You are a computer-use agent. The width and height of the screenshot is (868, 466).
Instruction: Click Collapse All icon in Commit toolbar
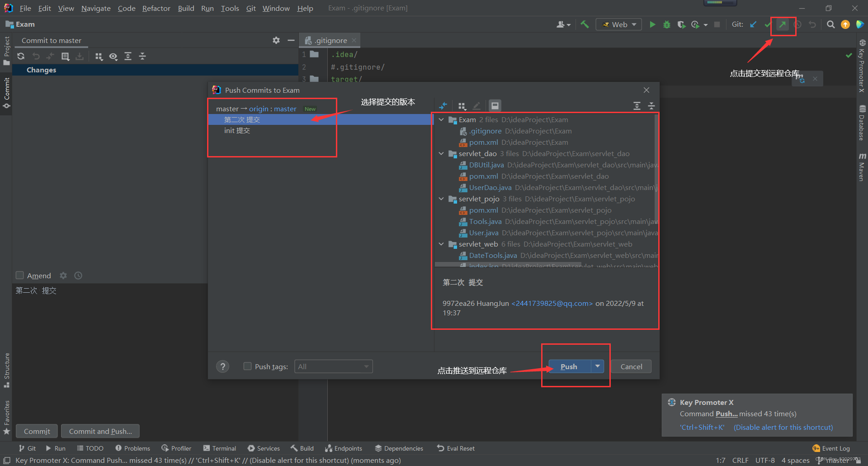[142, 56]
